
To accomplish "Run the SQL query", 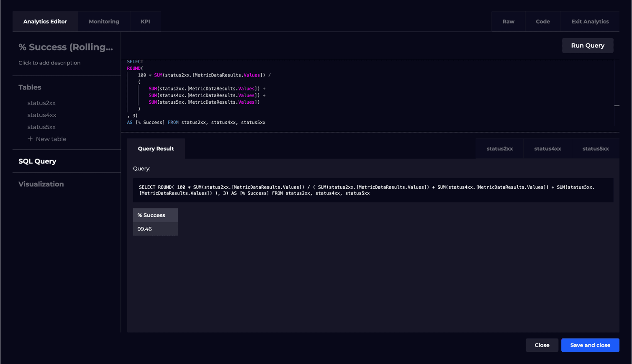I will 588,46.
